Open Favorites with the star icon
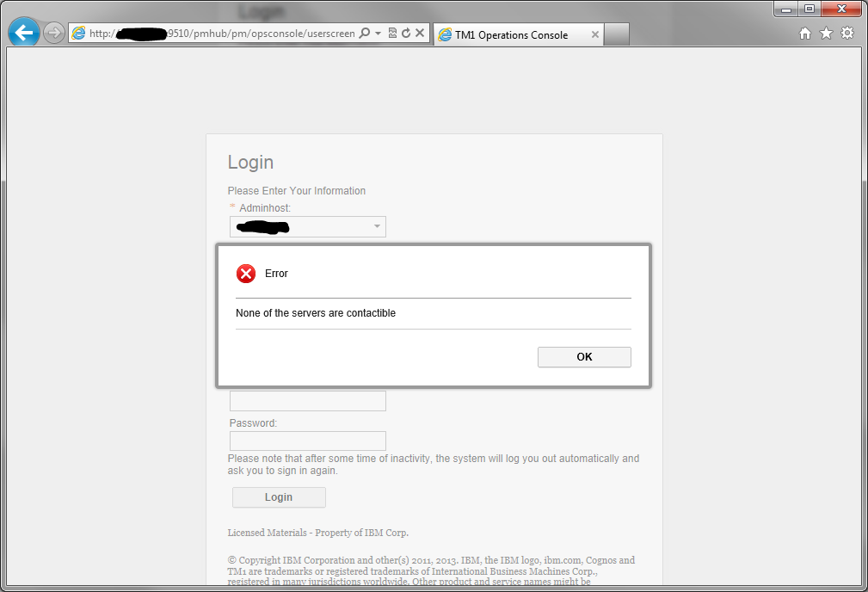This screenshot has width=868, height=592. point(826,34)
